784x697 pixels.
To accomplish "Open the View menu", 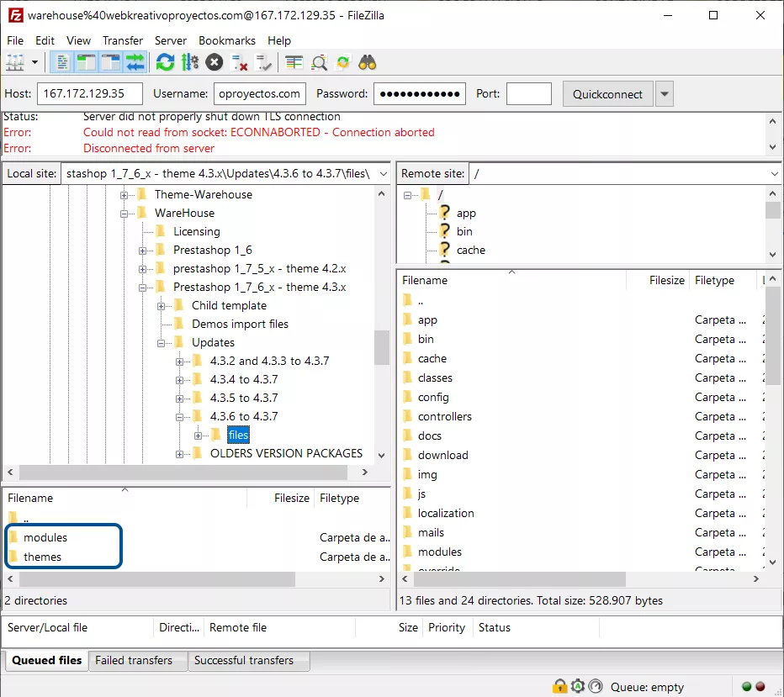I will [x=78, y=40].
